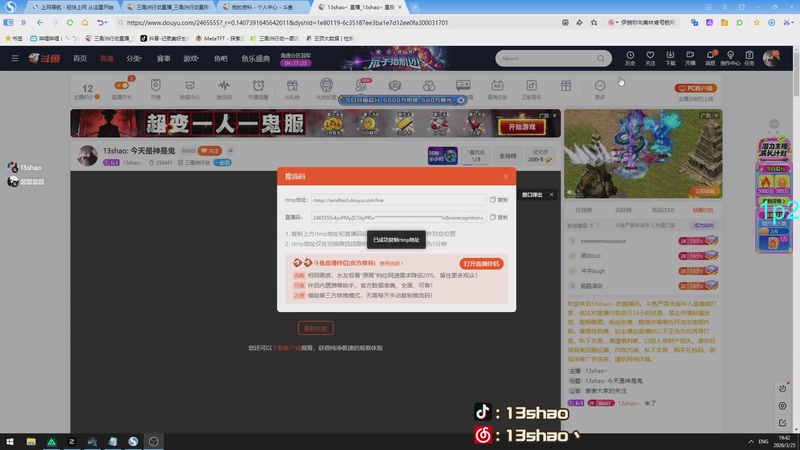
Task: Open the 月榜 monthly ranking icon
Action: click(156, 89)
